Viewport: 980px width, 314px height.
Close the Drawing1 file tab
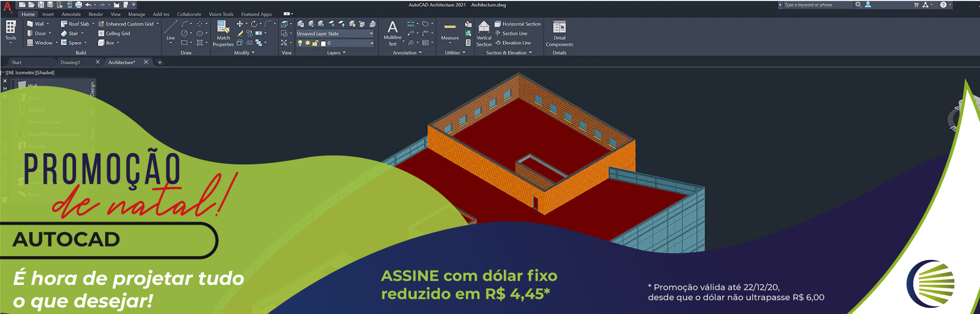click(97, 62)
